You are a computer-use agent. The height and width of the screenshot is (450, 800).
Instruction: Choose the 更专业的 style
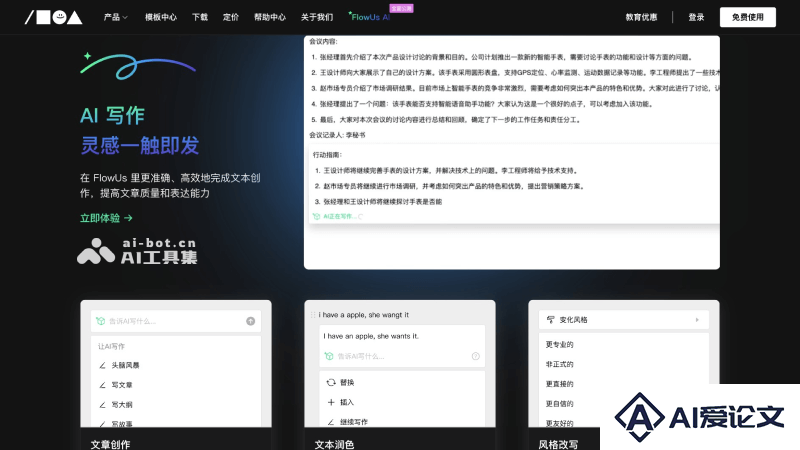click(559, 344)
